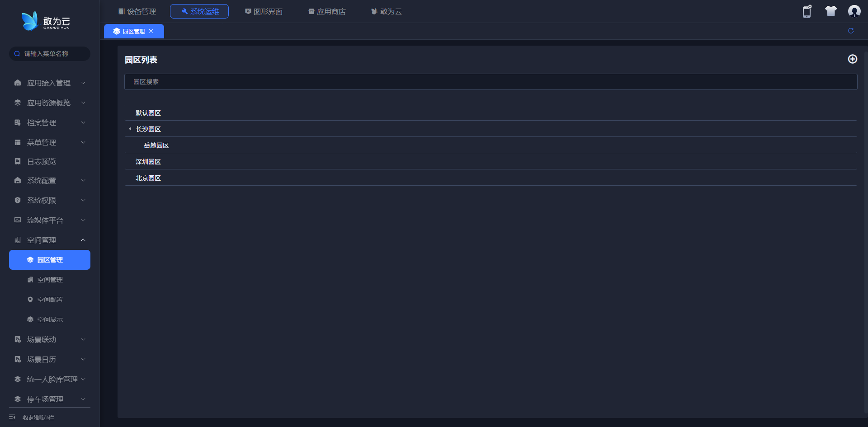Screen dimensions: 868x427
Task: Expand the 系统配置 menu chevron
Action: click(x=83, y=180)
